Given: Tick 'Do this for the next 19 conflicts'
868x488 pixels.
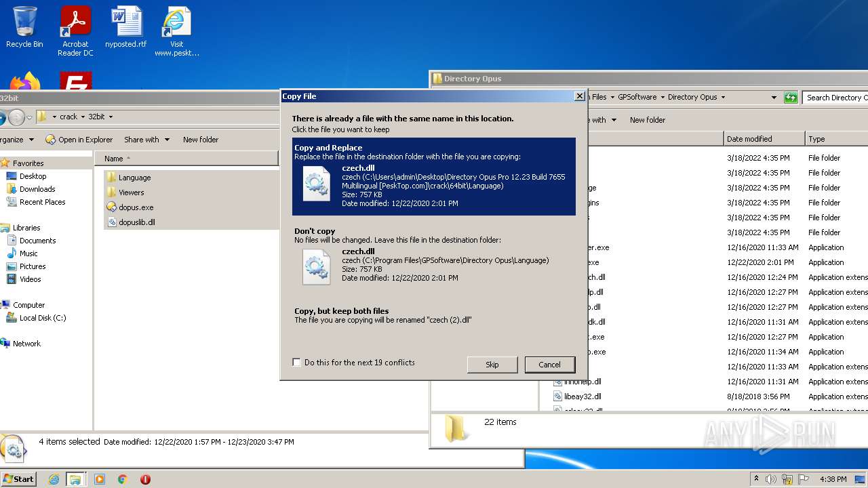Looking at the screenshot, I should coord(296,363).
